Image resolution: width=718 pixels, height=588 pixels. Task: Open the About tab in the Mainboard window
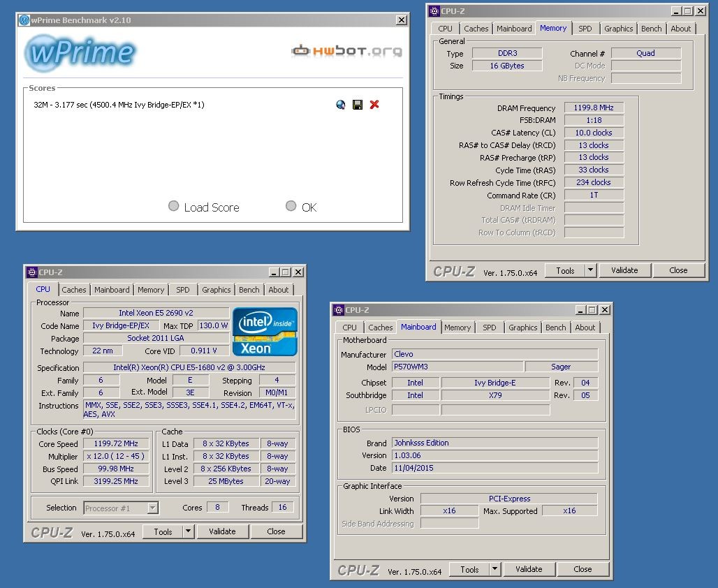585,328
